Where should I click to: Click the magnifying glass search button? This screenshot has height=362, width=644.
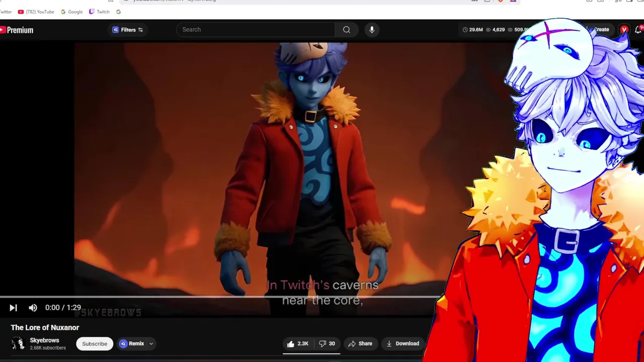click(347, 30)
